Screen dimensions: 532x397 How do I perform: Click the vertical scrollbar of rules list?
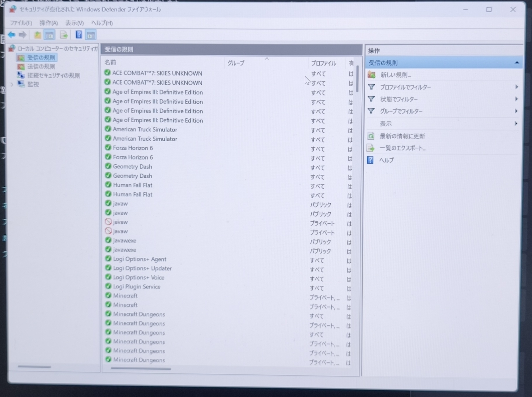[x=357, y=79]
